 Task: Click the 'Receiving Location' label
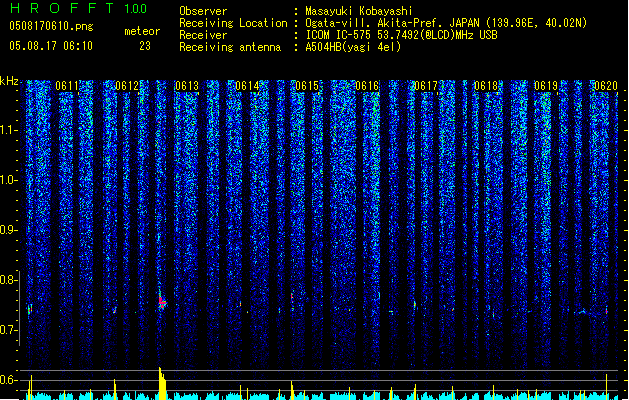pyautogui.click(x=233, y=23)
